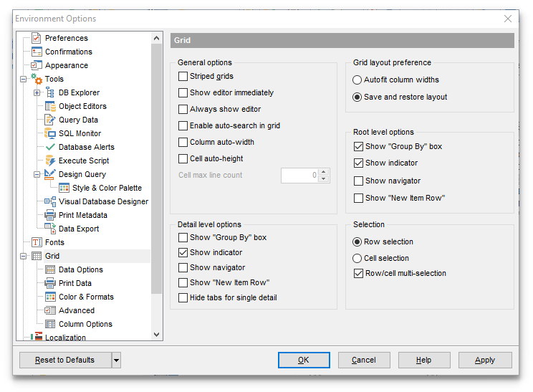Viewport: 533px width, 392px height.
Task: Increase Cell max line count spinner
Action: 324,172
